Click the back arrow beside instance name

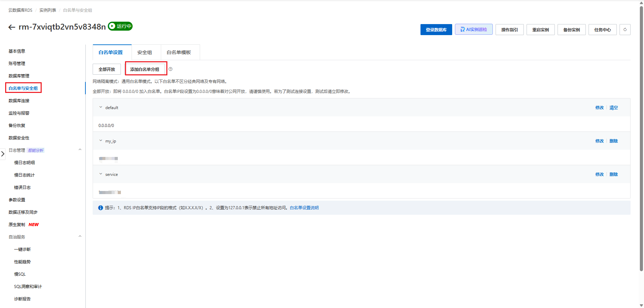pos(12,27)
